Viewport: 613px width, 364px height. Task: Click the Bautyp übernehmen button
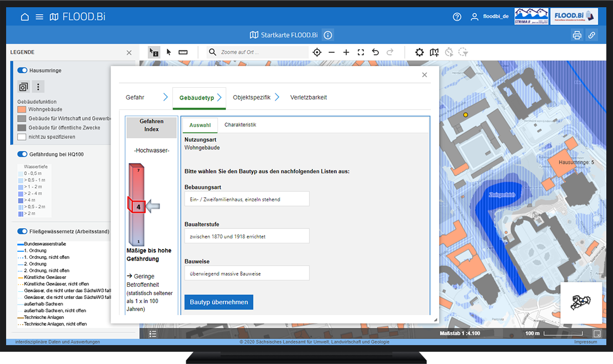point(218,302)
